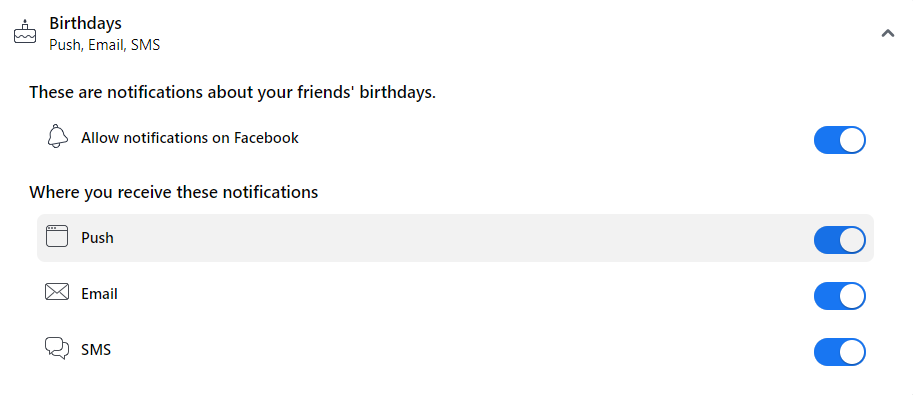This screenshot has width=913, height=395.
Task: Disable the Push notifications switch
Action: [x=840, y=240]
